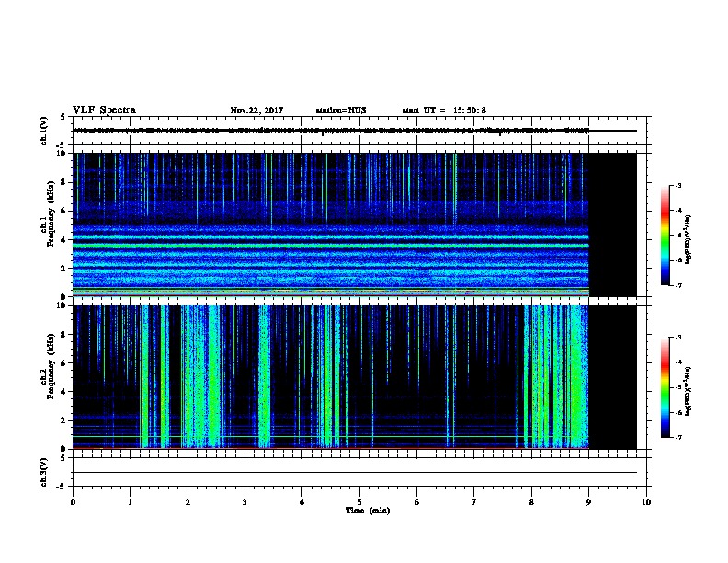Click time tick label 6 on x-axis
This screenshot has width=728, height=563.
(x=417, y=501)
